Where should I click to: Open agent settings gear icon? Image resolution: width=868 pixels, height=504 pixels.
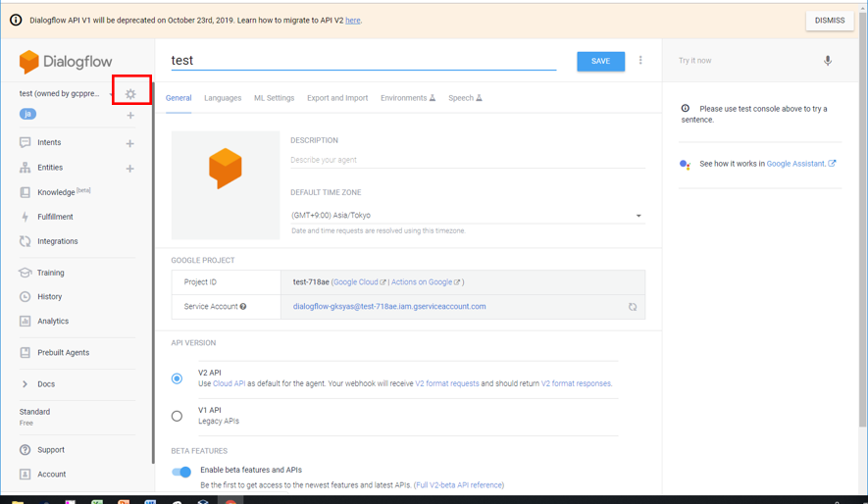[130, 94]
